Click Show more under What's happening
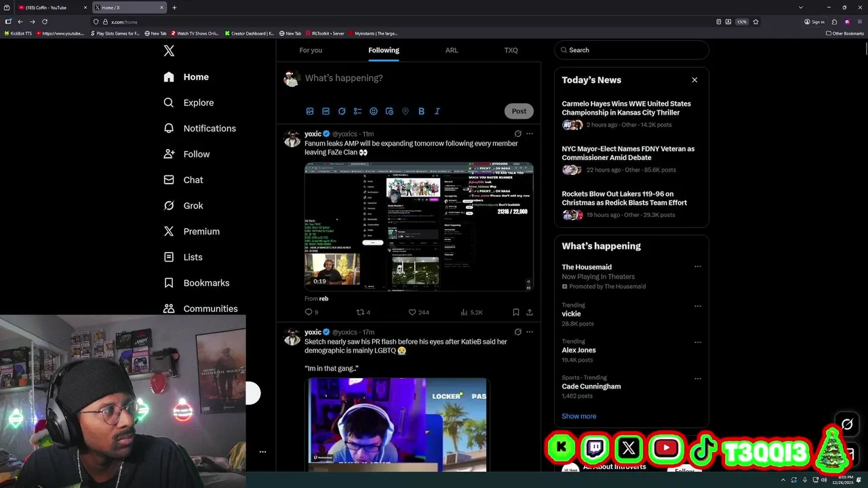The height and width of the screenshot is (488, 868). [x=579, y=416]
